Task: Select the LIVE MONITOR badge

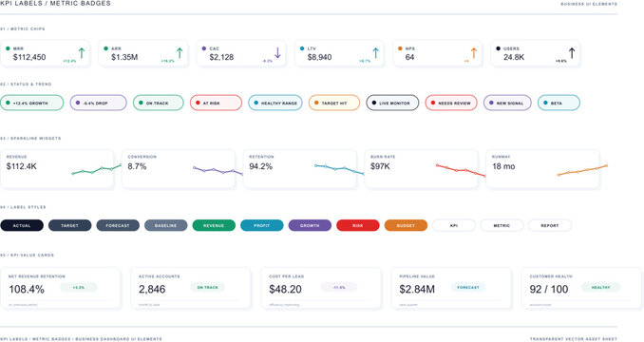Action: (x=392, y=103)
